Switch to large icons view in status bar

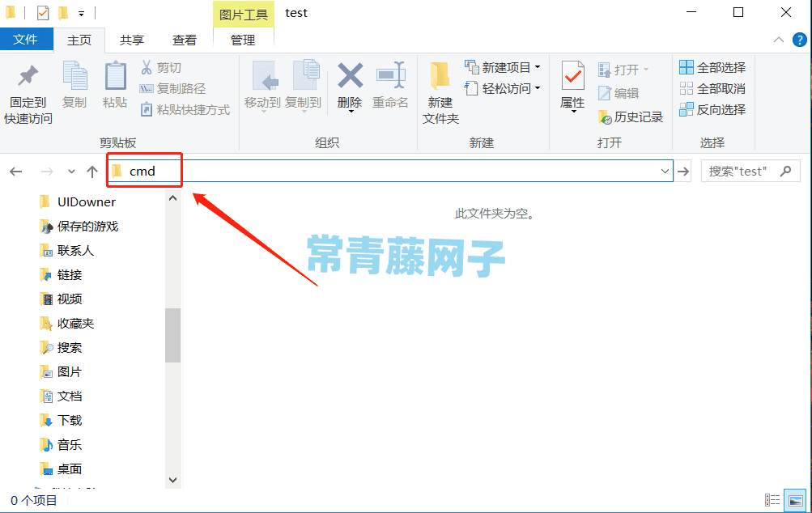pos(795,500)
